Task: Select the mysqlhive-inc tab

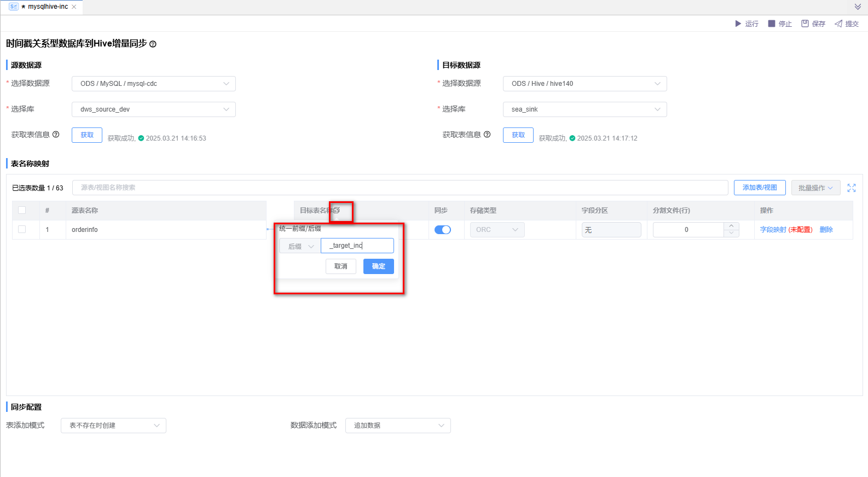Action: click(x=48, y=7)
